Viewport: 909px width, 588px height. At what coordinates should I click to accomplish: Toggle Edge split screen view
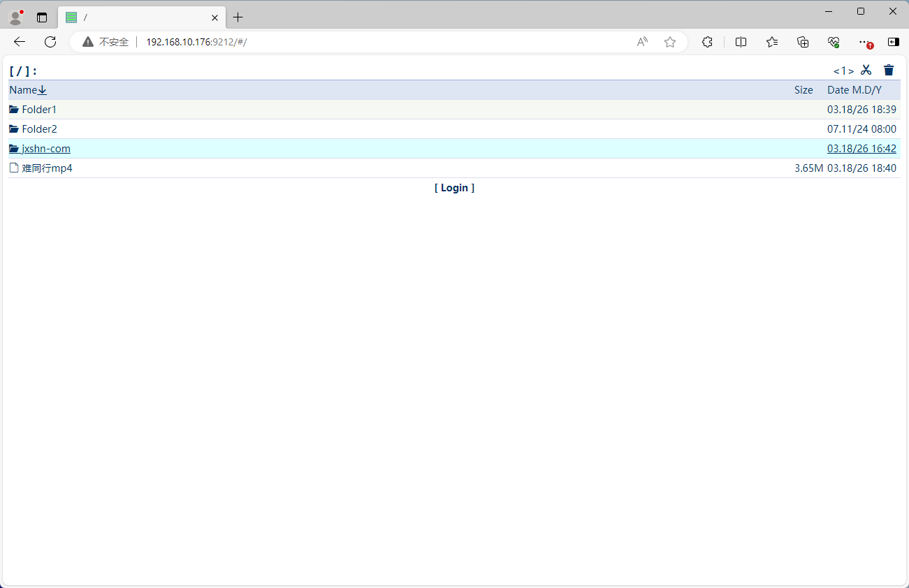coord(741,42)
